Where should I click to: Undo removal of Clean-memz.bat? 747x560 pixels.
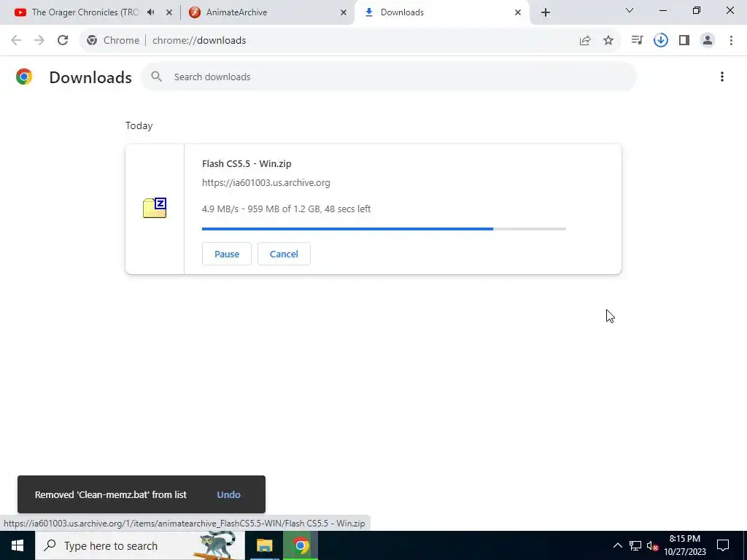click(228, 495)
